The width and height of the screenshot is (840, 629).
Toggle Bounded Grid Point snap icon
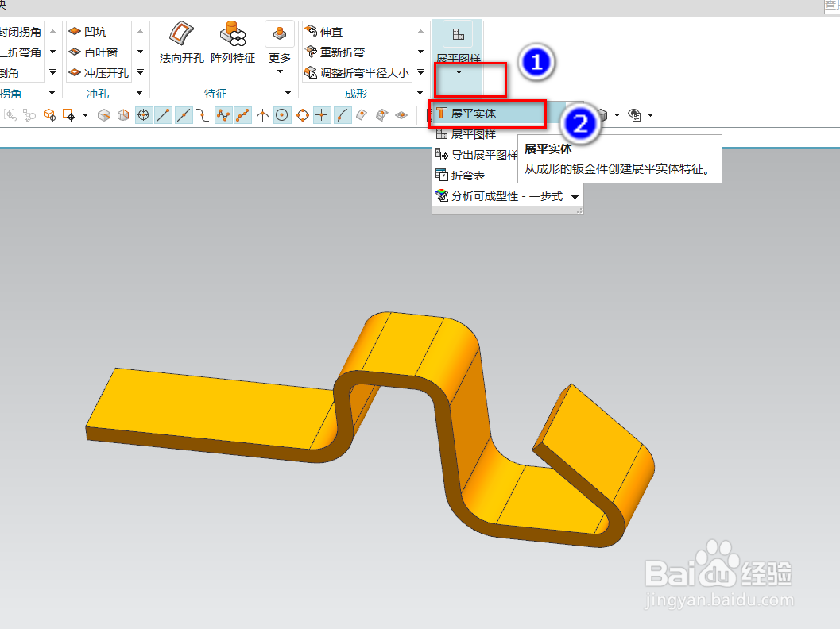[401, 115]
